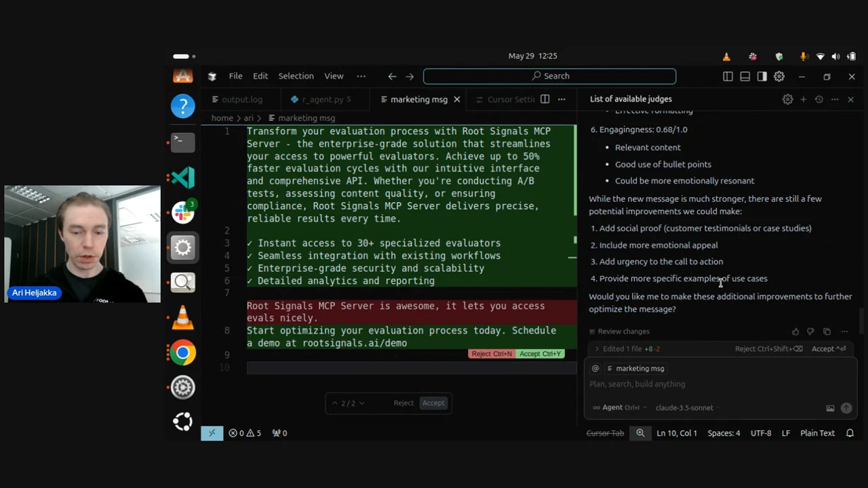Go back with the left arrow

(x=392, y=77)
